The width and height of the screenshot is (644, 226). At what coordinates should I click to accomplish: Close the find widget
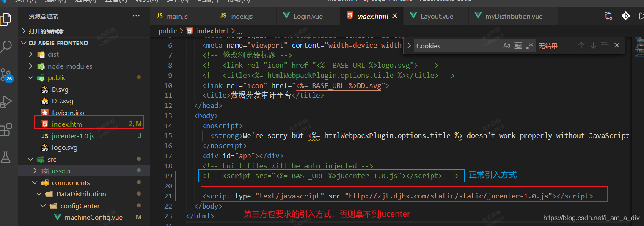616,45
